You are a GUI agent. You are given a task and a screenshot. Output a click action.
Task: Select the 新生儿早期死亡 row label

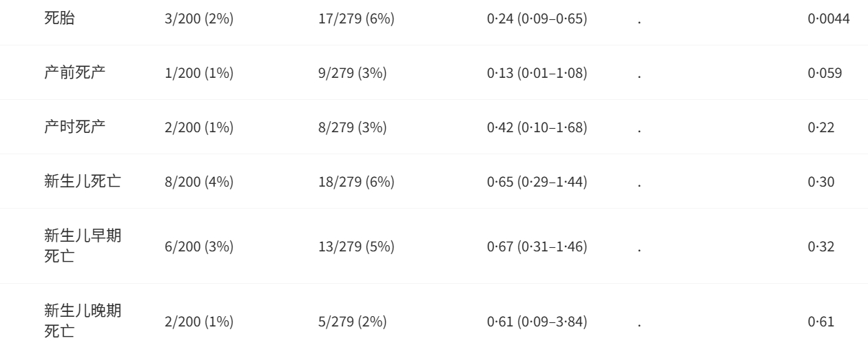click(83, 246)
